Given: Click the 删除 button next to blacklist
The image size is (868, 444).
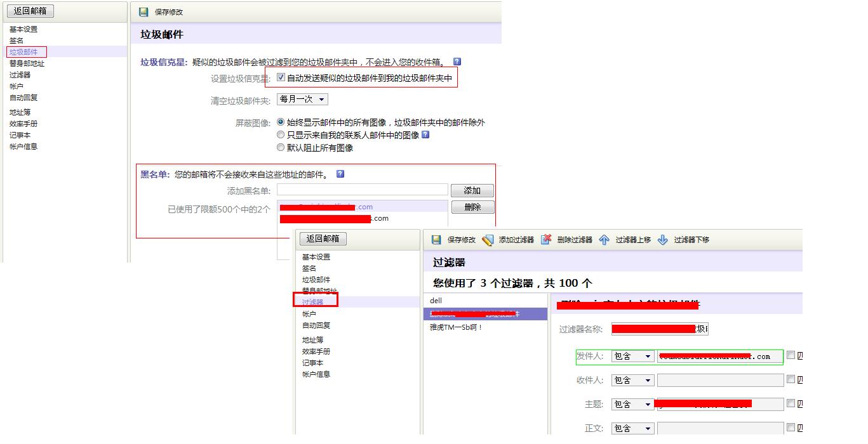Looking at the screenshot, I should [472, 207].
